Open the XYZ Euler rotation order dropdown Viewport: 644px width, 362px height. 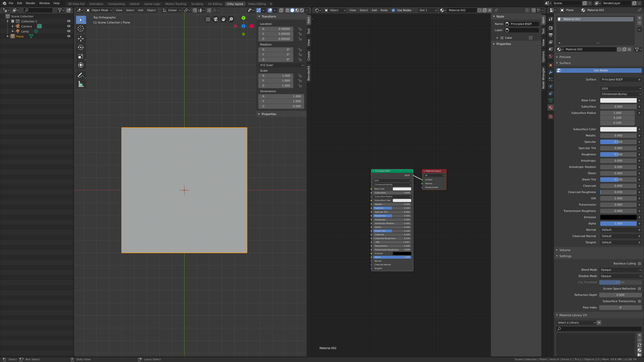click(281, 65)
